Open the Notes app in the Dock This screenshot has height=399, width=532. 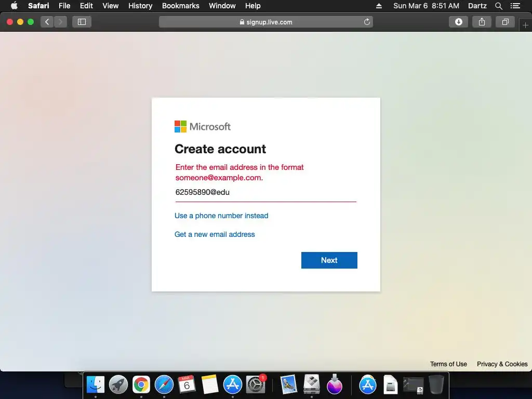coord(210,384)
